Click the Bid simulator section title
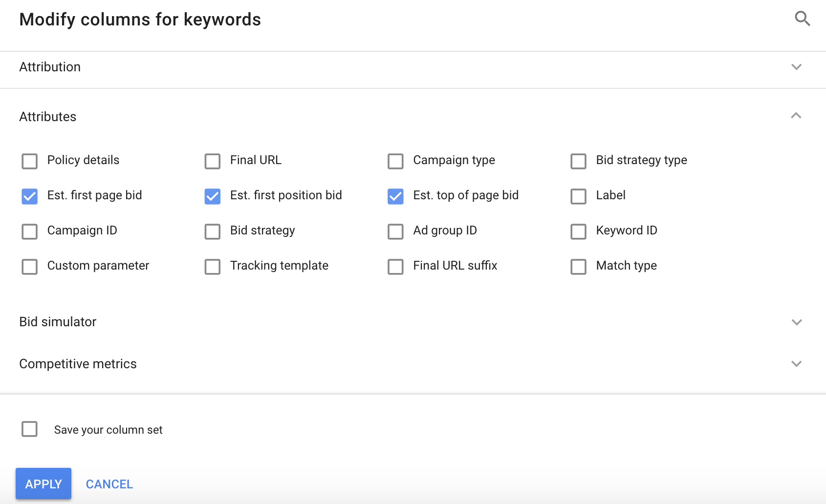 tap(58, 322)
